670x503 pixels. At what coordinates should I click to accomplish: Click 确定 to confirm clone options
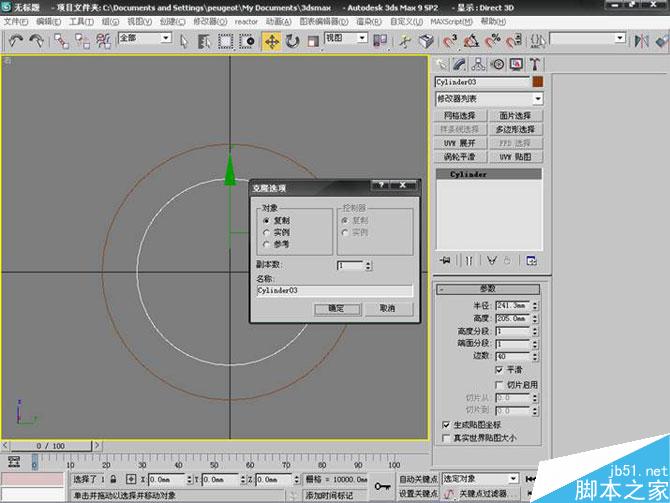tap(337, 309)
